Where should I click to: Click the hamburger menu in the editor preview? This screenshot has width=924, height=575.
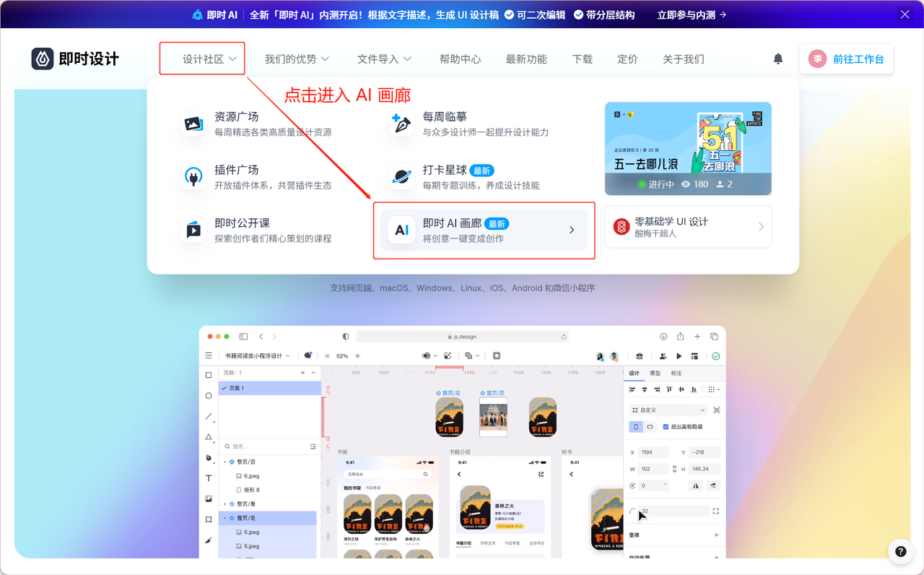[x=209, y=355]
